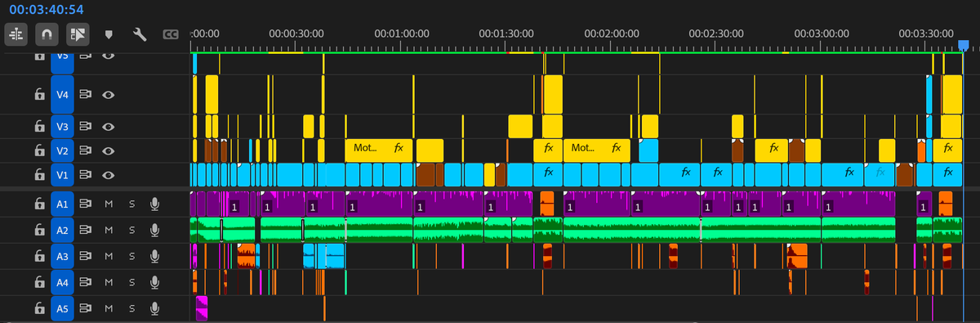Hide track V4 output with eye icon
Image resolution: width=980 pixels, height=323 pixels.
tap(108, 95)
